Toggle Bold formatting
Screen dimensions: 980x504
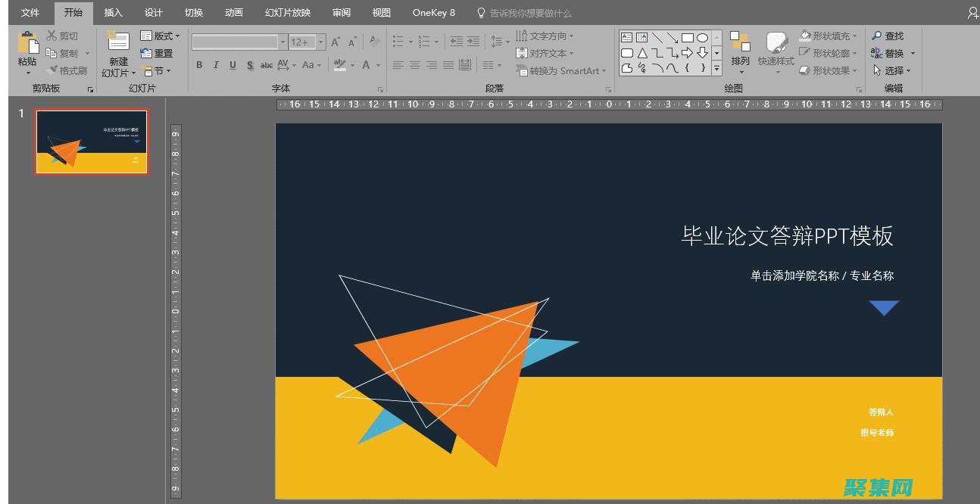[199, 65]
